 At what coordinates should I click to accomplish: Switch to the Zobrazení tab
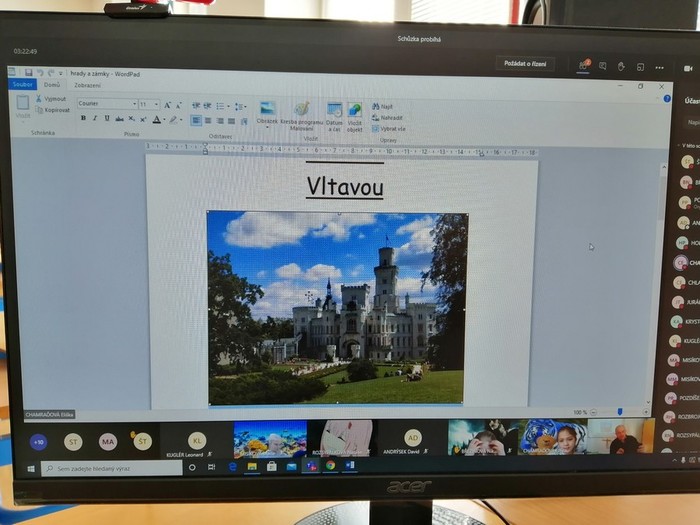point(88,85)
